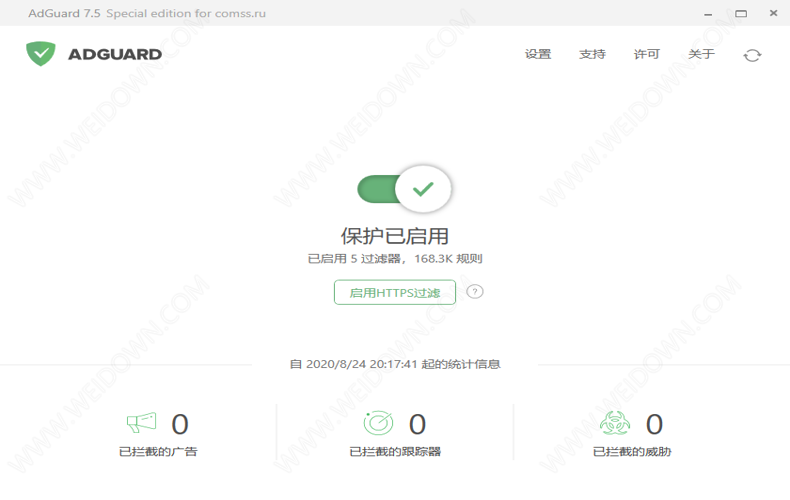This screenshot has width=790, height=500.
Task: Click the 已拦截的威胁 label
Action: point(632,452)
